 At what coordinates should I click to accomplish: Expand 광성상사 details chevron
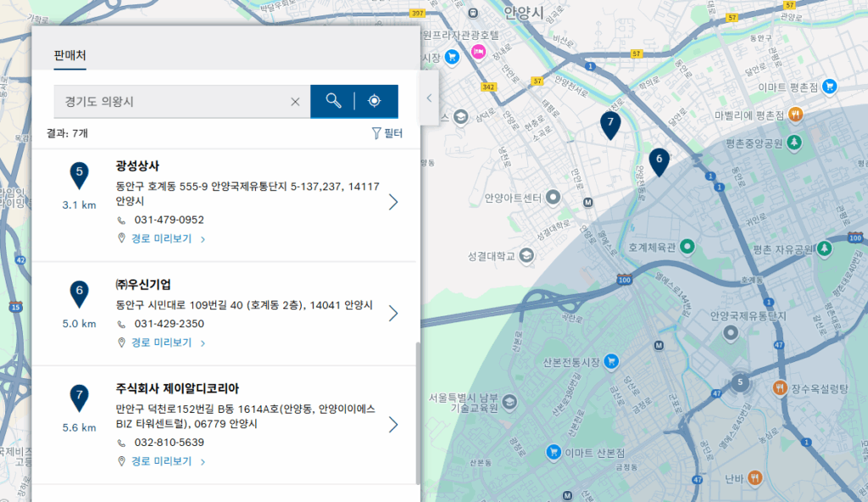click(393, 202)
